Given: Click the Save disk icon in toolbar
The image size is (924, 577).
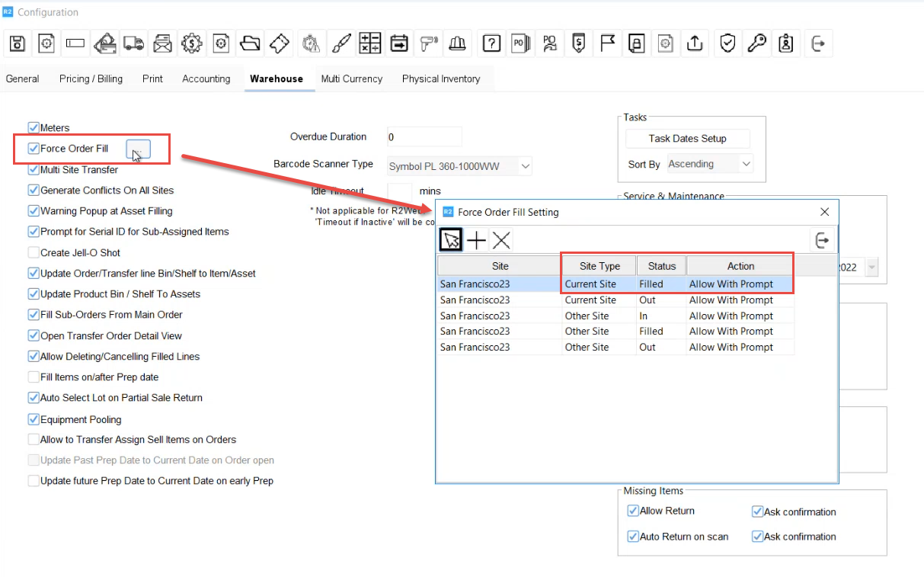Looking at the screenshot, I should (18, 44).
